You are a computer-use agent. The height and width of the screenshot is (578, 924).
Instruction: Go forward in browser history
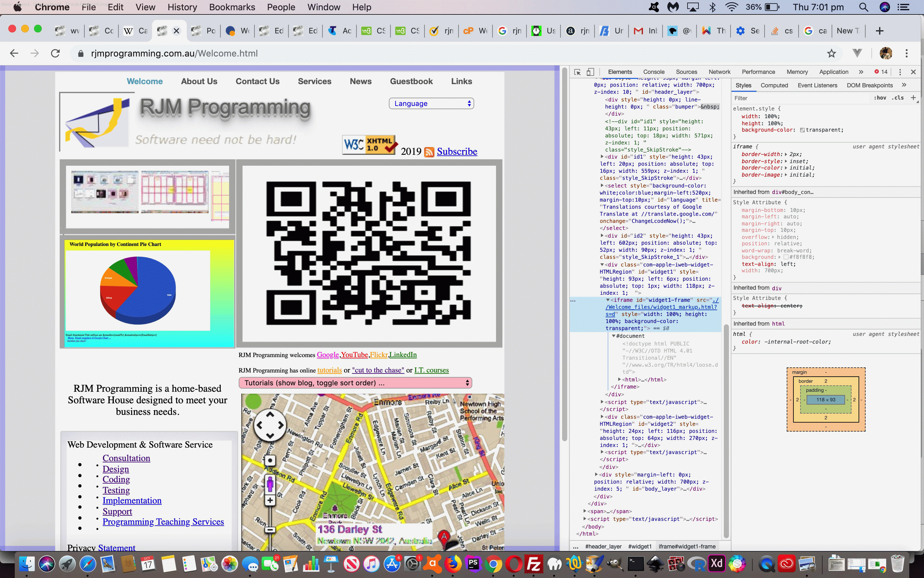click(35, 54)
